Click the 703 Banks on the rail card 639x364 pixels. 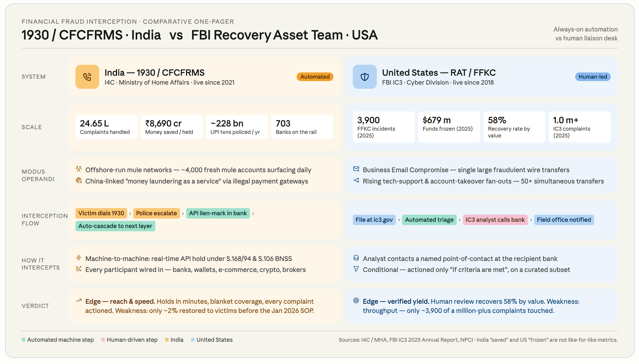tap(302, 127)
